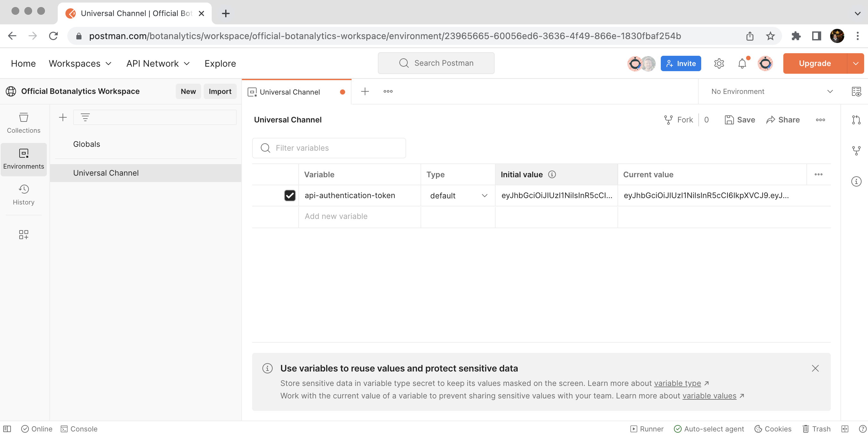Open the environment more actions ellipsis

coord(820,120)
